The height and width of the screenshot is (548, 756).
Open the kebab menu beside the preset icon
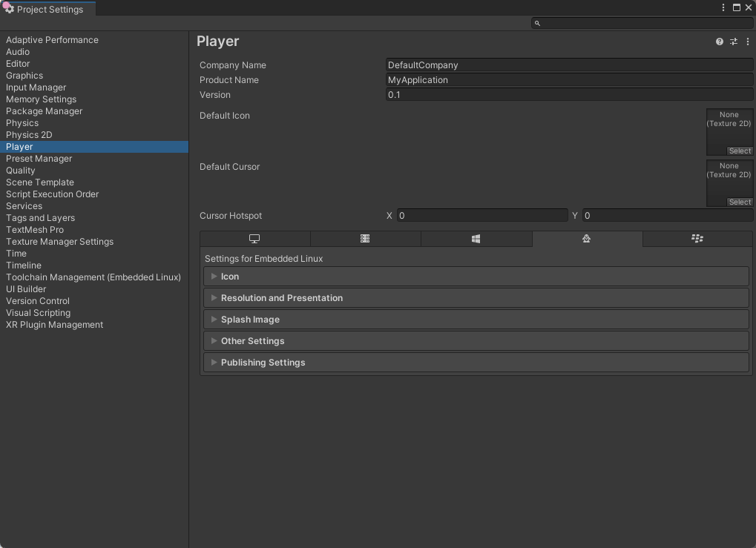[747, 42]
